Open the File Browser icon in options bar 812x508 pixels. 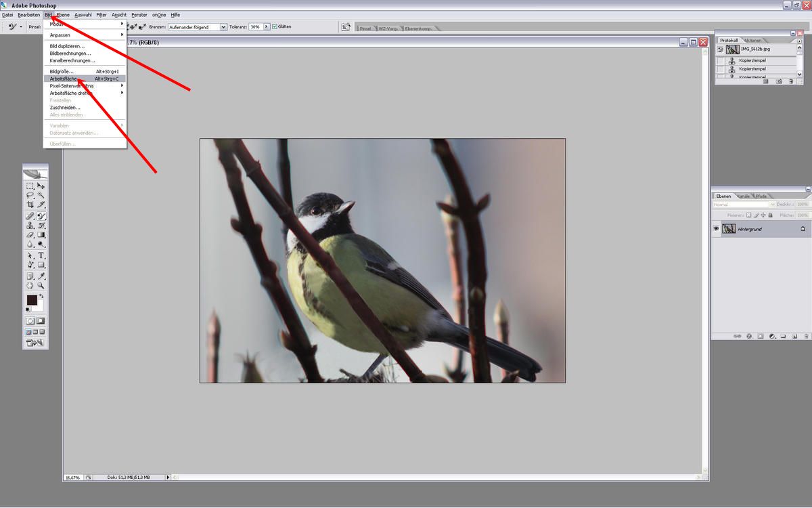coord(346,27)
